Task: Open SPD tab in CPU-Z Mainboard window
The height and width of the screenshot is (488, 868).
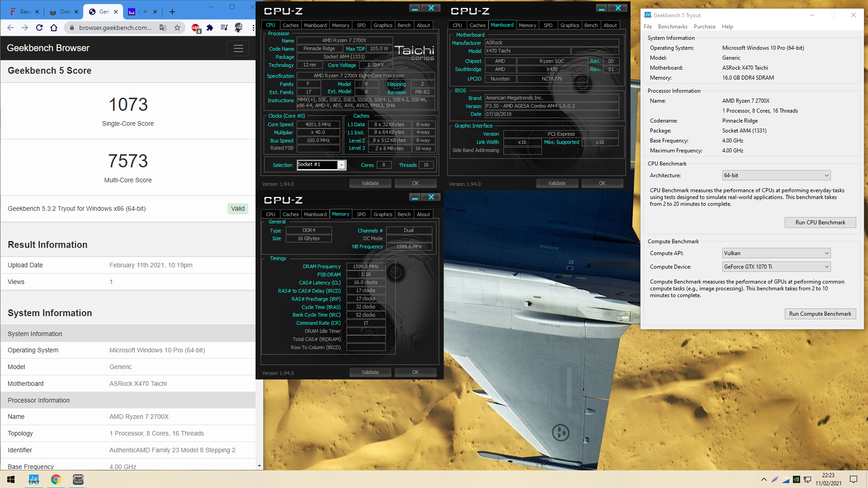Action: point(548,25)
